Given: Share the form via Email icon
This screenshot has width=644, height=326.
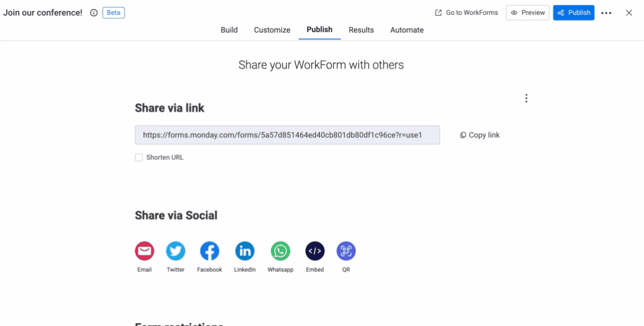Looking at the screenshot, I should (145, 251).
